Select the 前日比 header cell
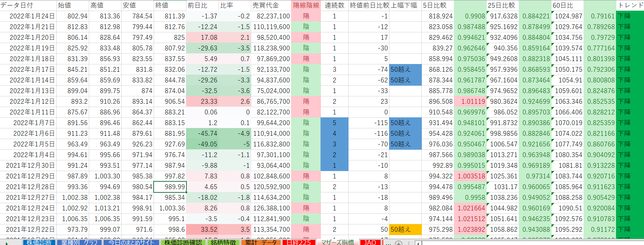 pyautogui.click(x=203, y=6)
